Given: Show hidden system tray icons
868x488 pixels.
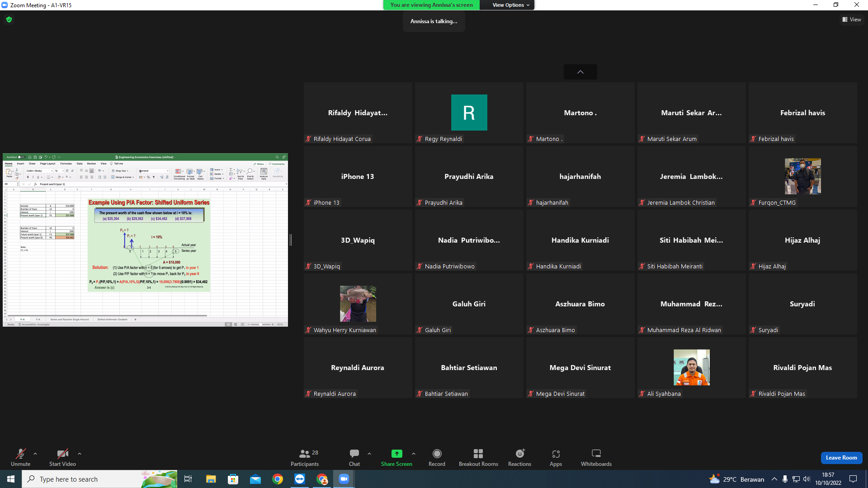Looking at the screenshot, I should (774, 479).
